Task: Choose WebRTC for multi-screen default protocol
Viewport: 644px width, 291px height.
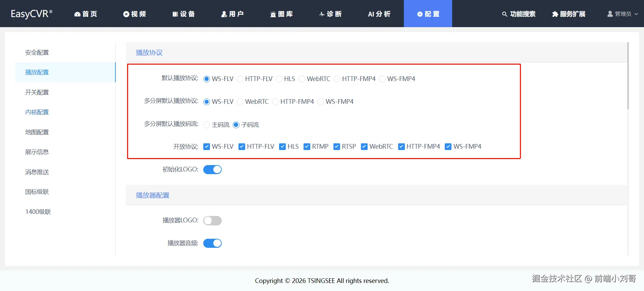Action: point(240,102)
